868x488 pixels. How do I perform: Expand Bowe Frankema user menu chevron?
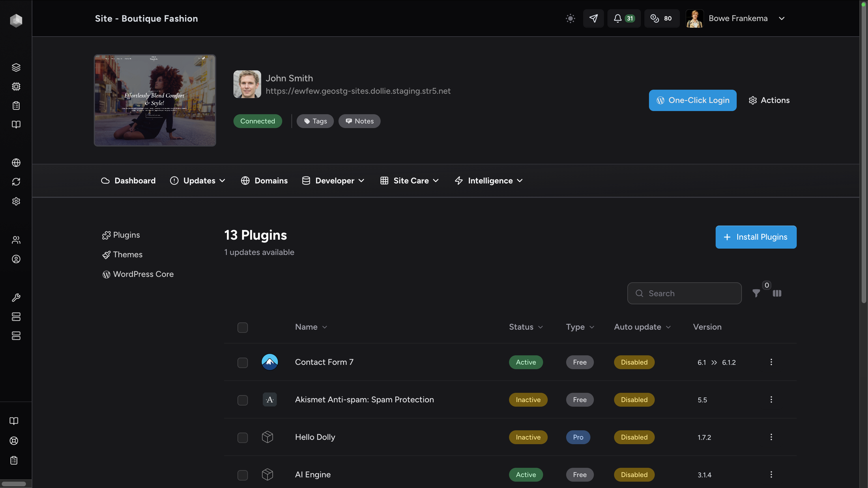coord(782,18)
